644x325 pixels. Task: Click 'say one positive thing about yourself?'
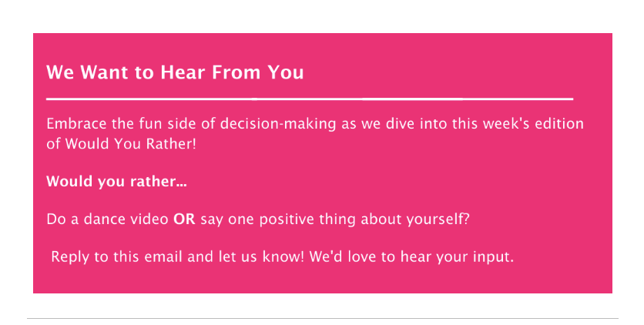pos(335,219)
